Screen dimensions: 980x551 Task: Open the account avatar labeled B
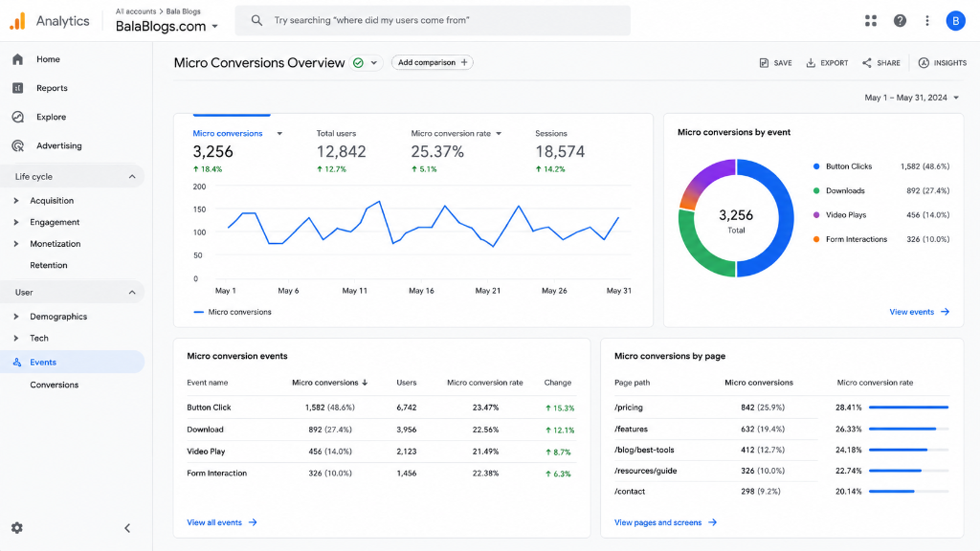click(955, 21)
